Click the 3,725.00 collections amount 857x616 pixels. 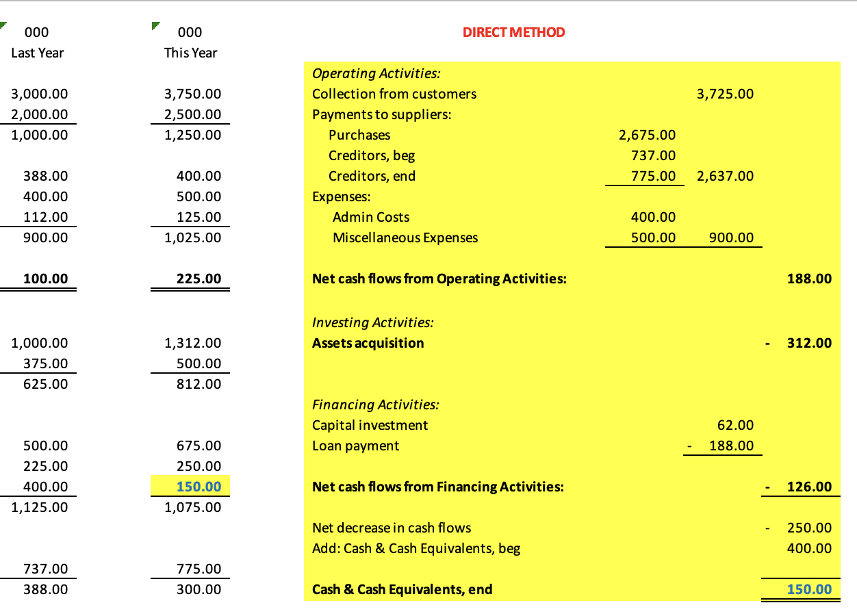point(725,94)
